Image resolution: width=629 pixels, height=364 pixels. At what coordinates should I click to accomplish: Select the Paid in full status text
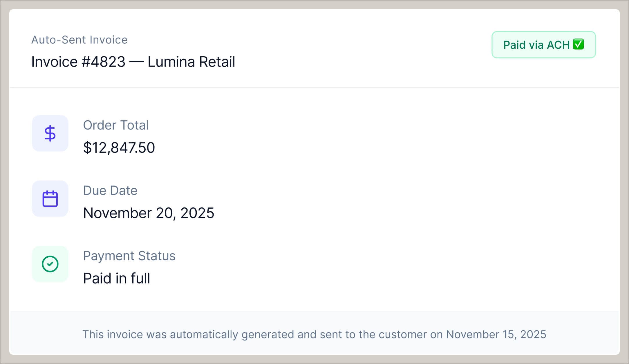point(117,278)
